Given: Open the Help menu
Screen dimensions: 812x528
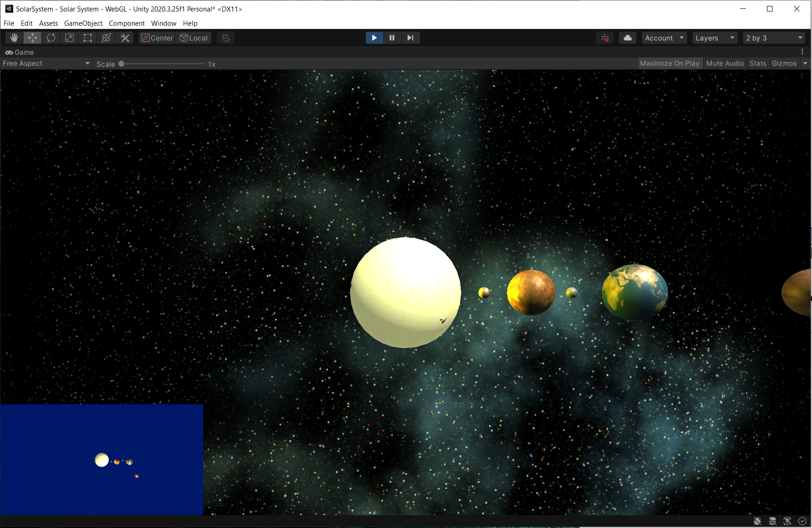Looking at the screenshot, I should coord(190,23).
